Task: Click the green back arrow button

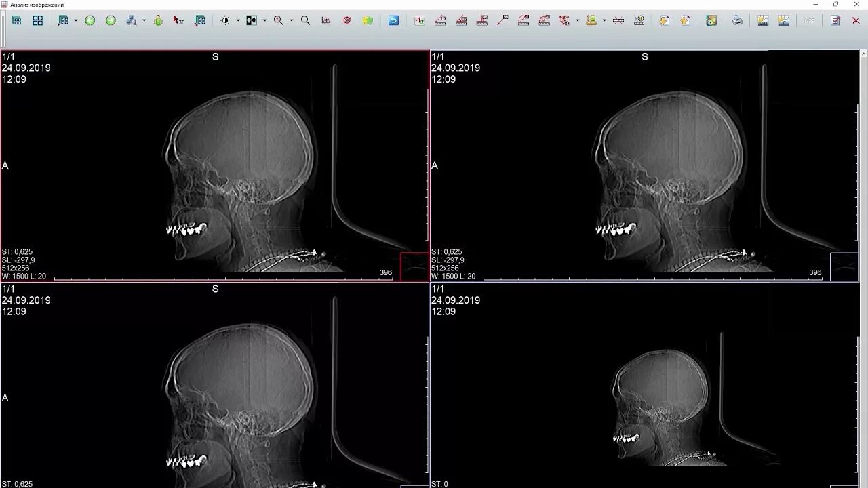Action: [90, 20]
